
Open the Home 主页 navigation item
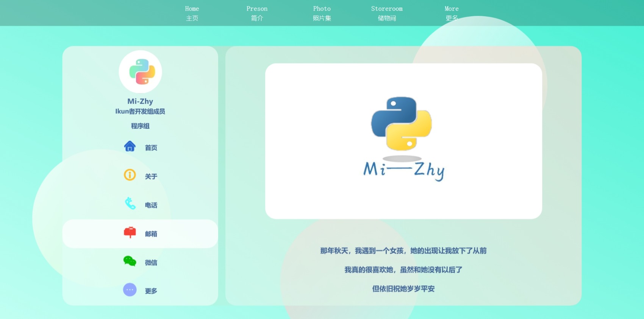(192, 13)
